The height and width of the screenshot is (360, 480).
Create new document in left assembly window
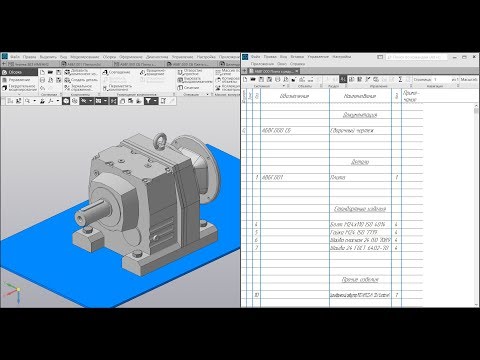tap(42, 72)
